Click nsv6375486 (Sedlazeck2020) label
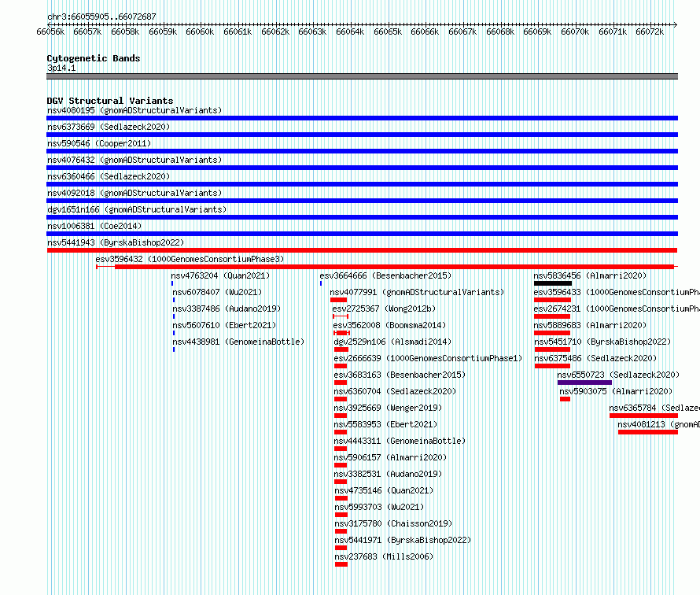This screenshot has height=595, width=700. 595,358
